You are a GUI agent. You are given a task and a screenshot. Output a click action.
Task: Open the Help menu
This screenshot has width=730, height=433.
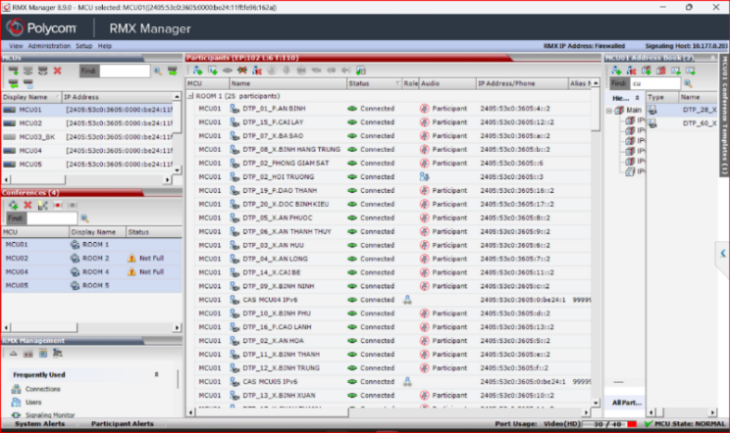pyautogui.click(x=105, y=46)
